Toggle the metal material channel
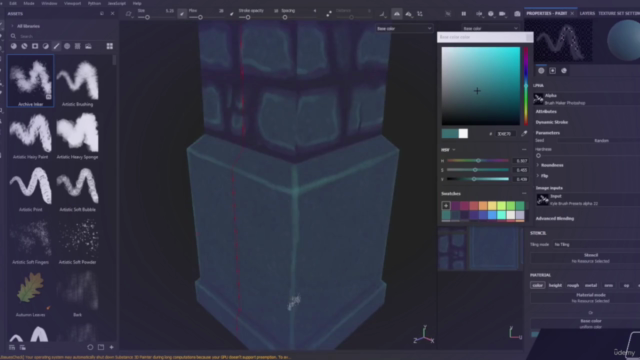The image size is (640, 360). 591,285
